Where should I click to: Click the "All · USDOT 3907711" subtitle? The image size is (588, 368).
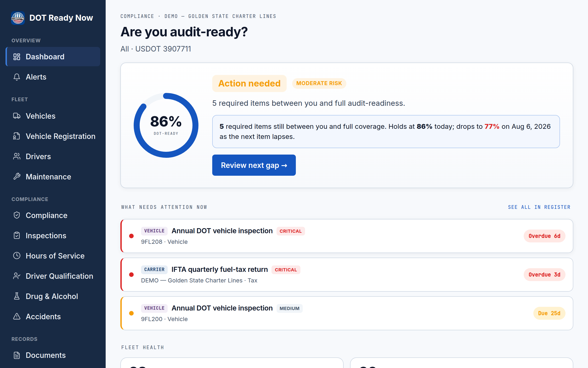click(x=156, y=49)
